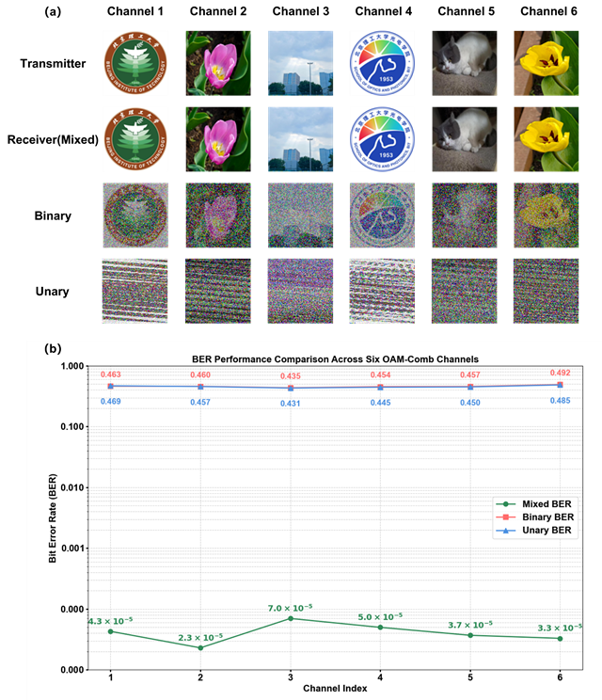
Task: Click the "(b)" panel label
Action: point(53,348)
